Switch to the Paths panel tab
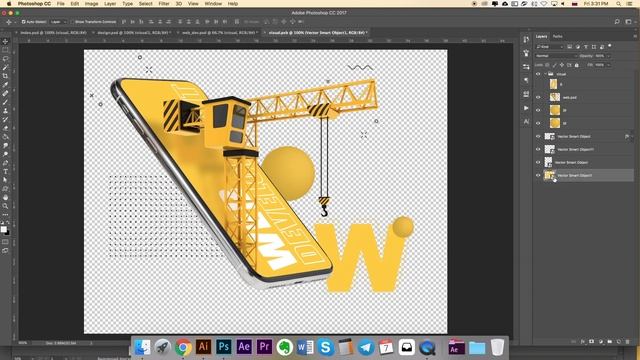The width and height of the screenshot is (640, 360). [558, 36]
